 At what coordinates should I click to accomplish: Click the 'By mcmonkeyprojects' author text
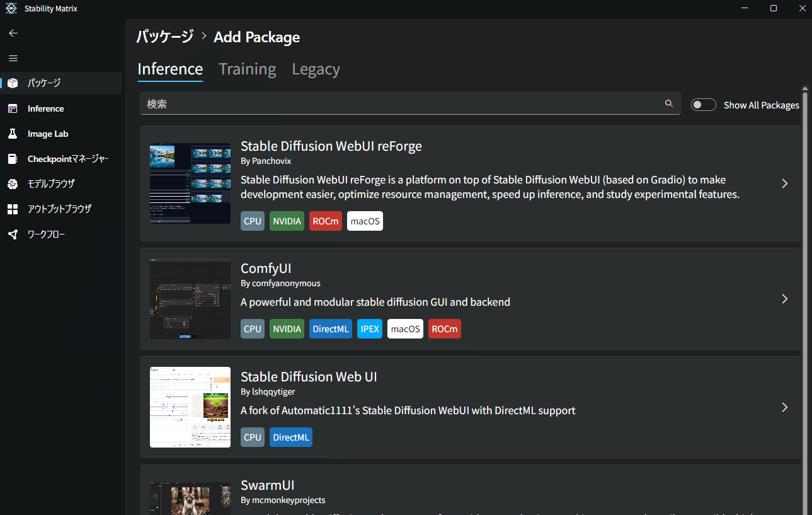click(283, 501)
